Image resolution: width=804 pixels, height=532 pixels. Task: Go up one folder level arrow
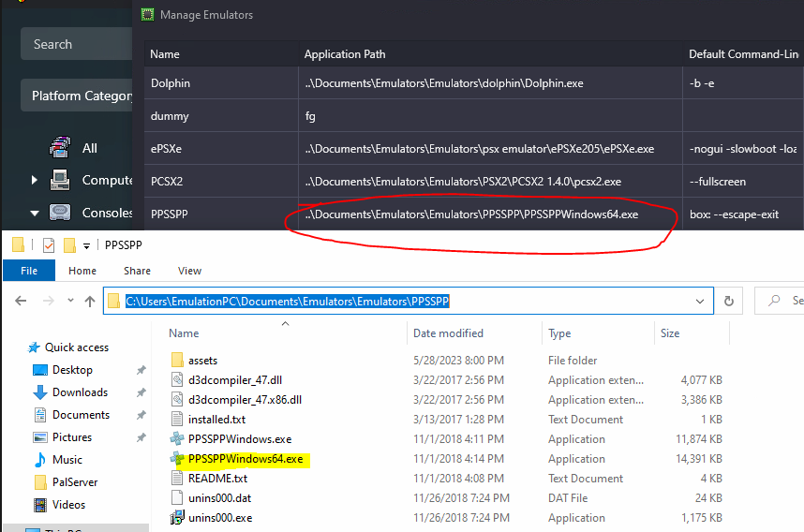90,302
